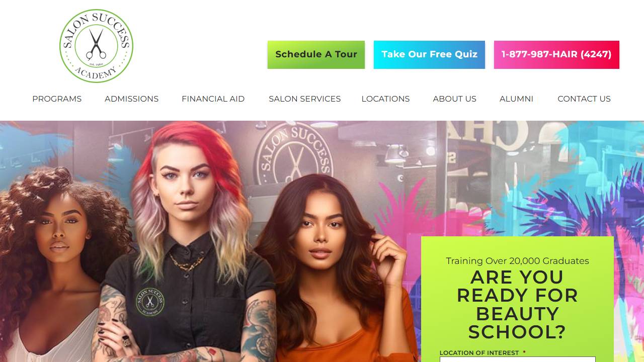Click the Salon Success Academy logo
Screen dimensions: 644x362
(x=96, y=46)
